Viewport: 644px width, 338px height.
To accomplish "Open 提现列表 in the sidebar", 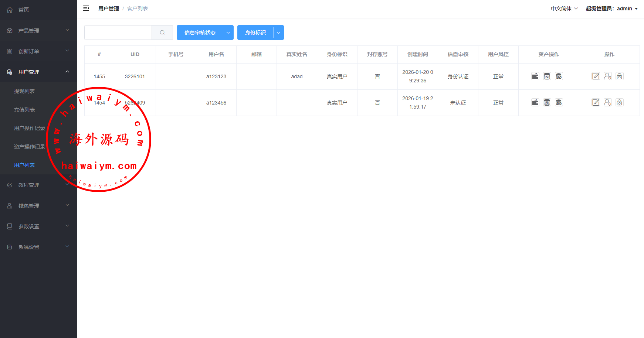I will point(24,91).
